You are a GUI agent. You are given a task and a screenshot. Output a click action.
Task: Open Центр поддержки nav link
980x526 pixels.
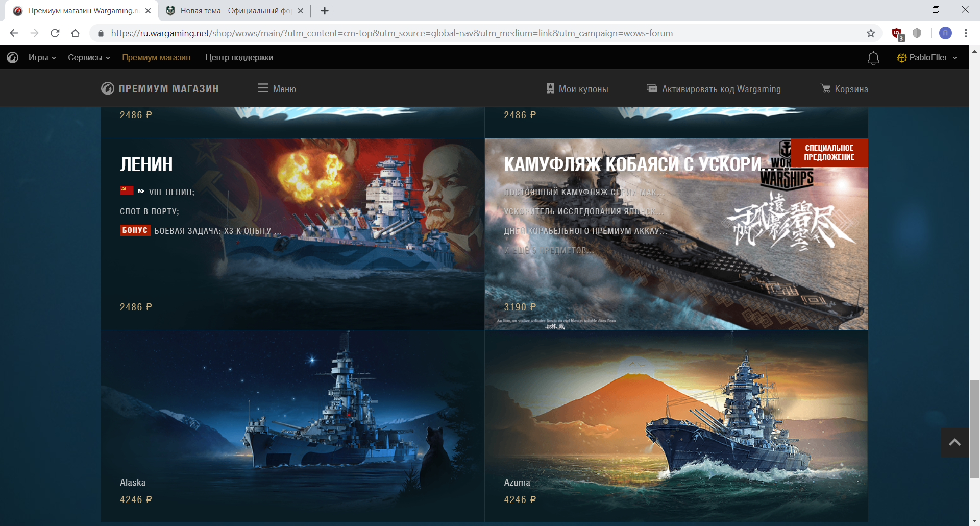click(239, 58)
